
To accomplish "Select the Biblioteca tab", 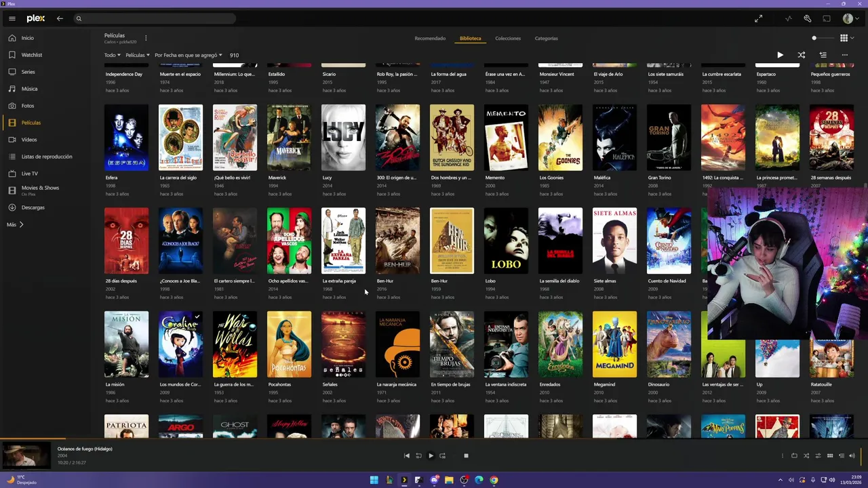I will click(x=470, y=39).
